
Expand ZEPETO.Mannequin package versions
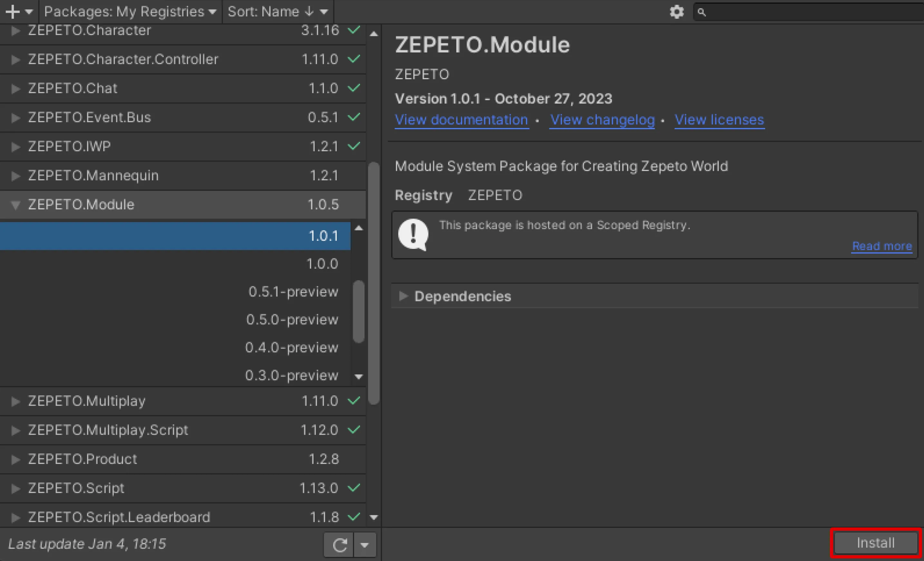pyautogui.click(x=15, y=176)
